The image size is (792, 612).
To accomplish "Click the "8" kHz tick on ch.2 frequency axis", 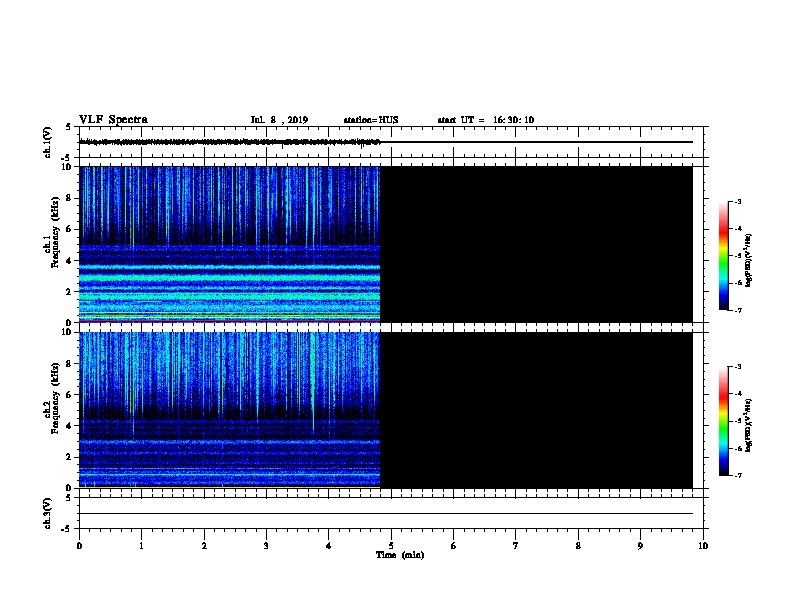I will (x=69, y=363).
